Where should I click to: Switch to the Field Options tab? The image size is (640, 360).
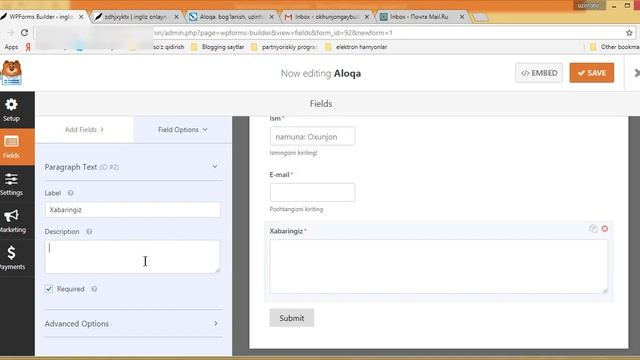coord(182,129)
